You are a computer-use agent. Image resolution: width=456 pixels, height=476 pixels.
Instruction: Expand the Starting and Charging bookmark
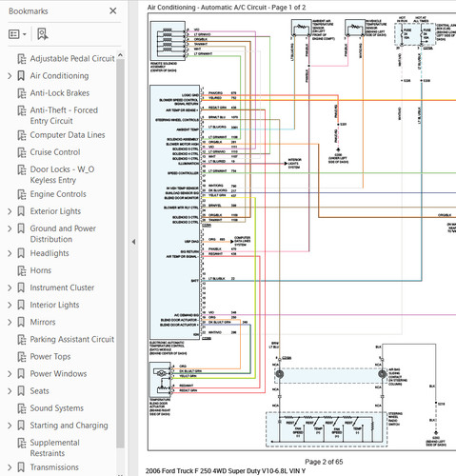[x=10, y=426]
